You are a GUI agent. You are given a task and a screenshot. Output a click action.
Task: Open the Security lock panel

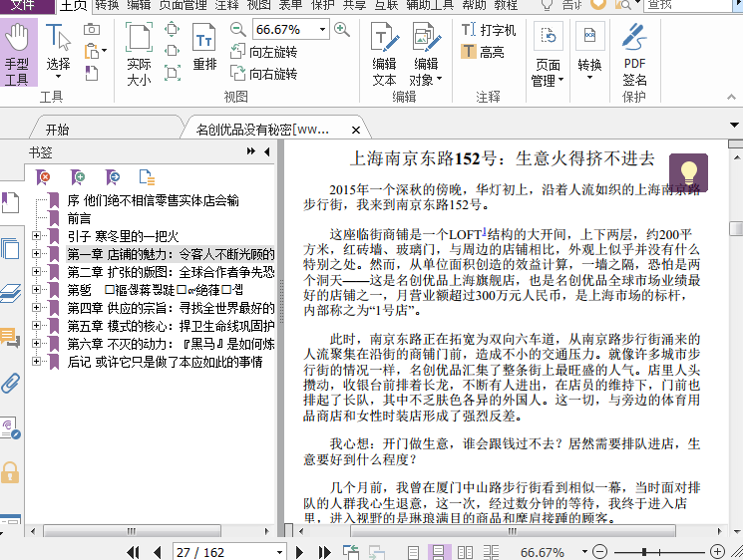tap(10, 472)
